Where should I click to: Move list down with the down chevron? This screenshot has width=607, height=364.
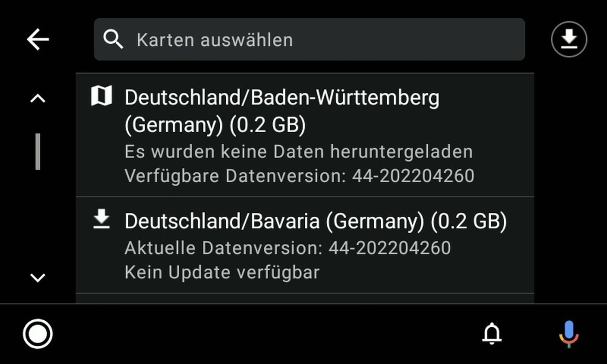point(38,277)
